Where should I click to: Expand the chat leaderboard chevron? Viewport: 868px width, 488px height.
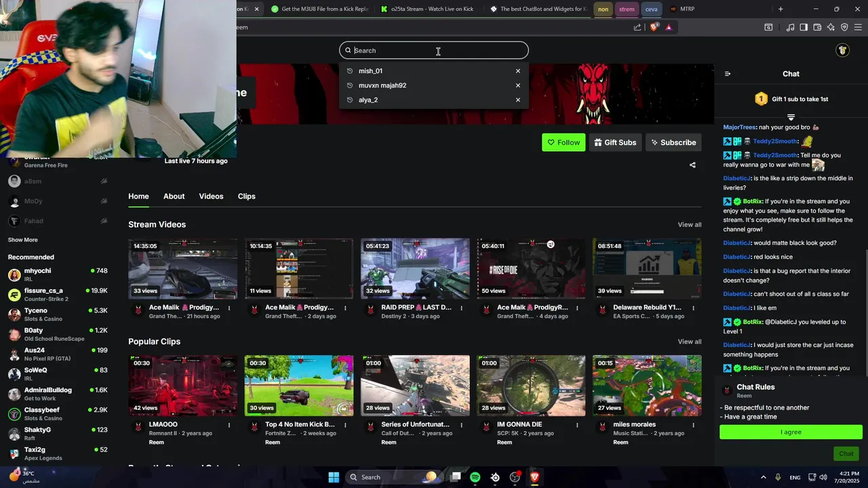[x=791, y=117]
